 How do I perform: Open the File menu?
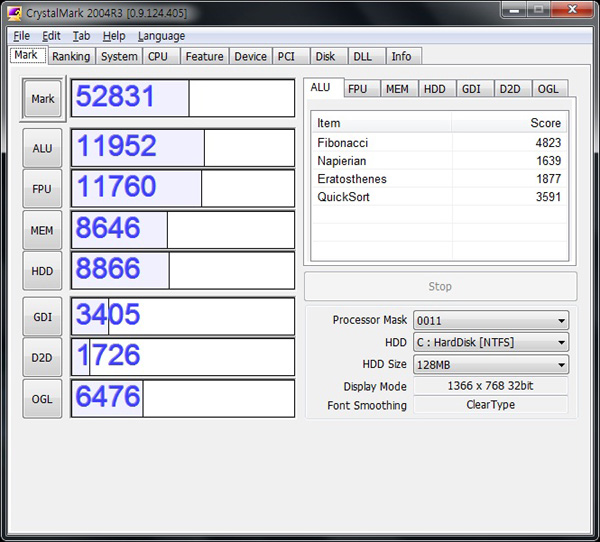(21, 36)
